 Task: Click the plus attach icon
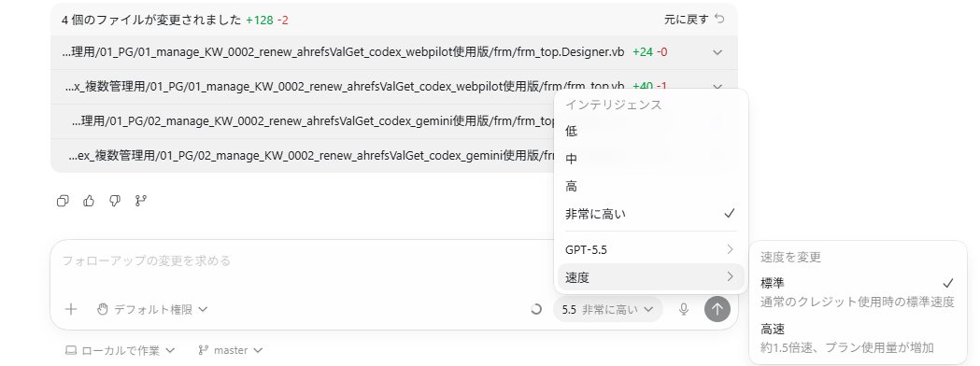tap(71, 309)
